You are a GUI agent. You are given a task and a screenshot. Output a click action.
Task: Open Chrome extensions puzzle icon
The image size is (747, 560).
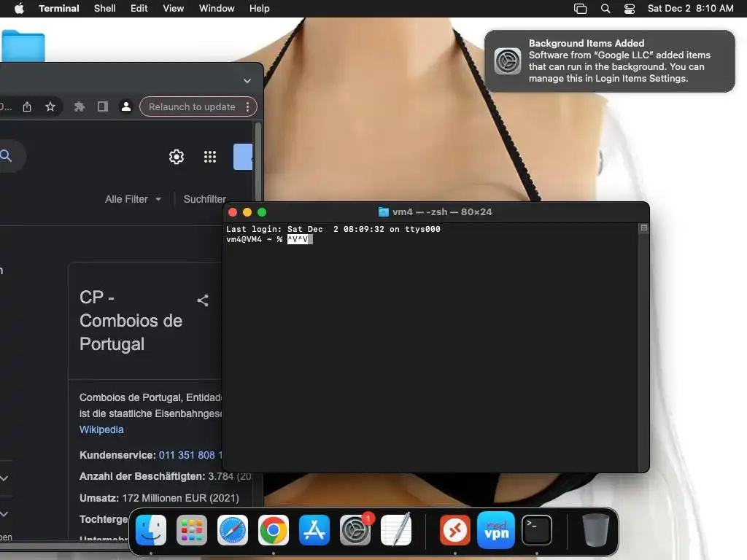click(x=79, y=106)
